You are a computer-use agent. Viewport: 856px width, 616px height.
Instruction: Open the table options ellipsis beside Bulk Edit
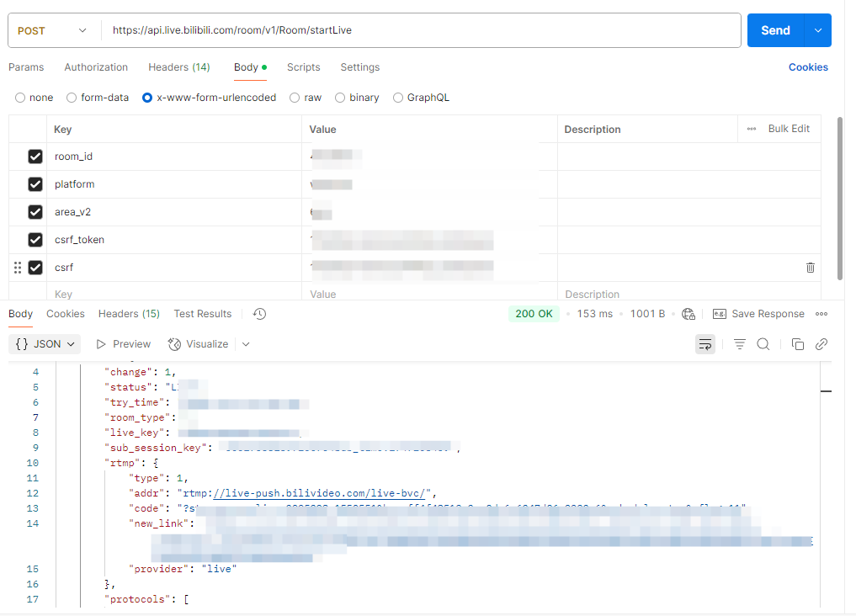click(752, 129)
